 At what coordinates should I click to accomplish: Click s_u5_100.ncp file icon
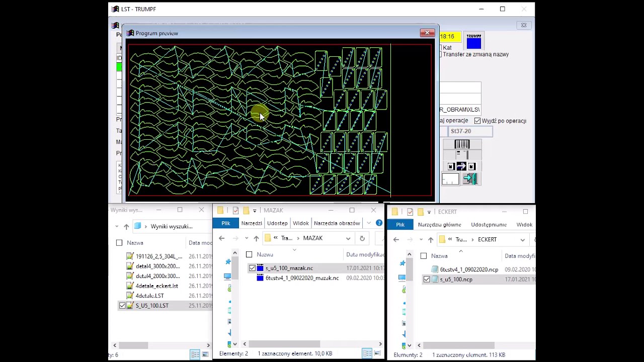tap(435, 280)
